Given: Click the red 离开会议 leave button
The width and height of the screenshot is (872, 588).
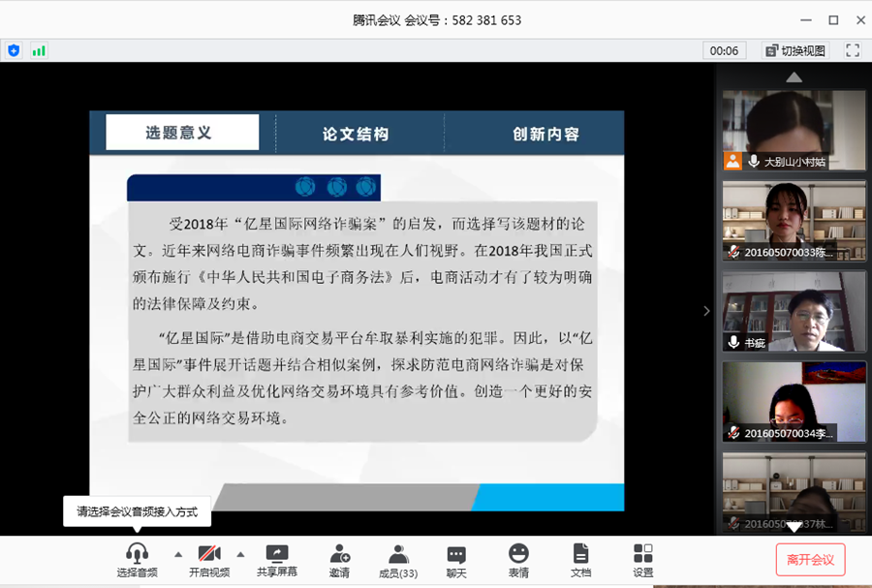Looking at the screenshot, I should 810,560.
